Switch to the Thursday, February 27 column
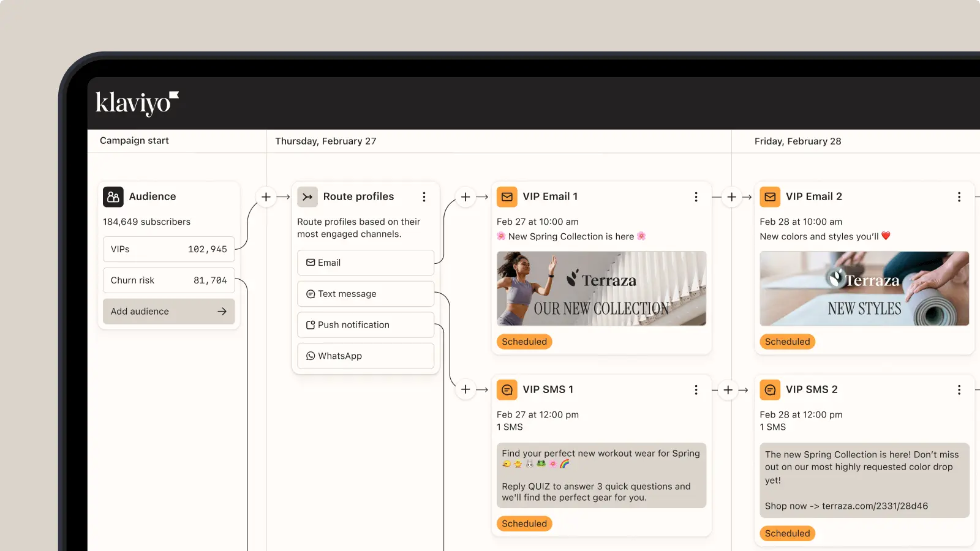 325,141
